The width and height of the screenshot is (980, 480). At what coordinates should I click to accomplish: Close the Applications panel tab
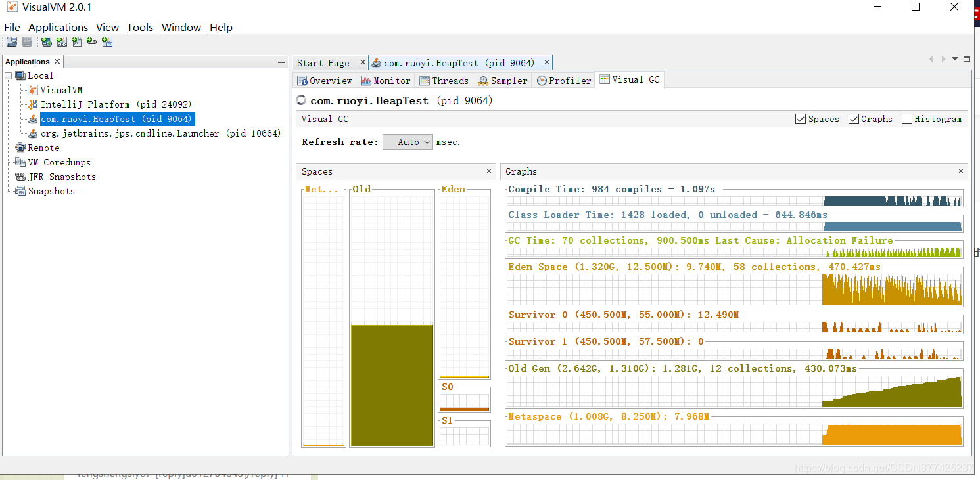(57, 62)
